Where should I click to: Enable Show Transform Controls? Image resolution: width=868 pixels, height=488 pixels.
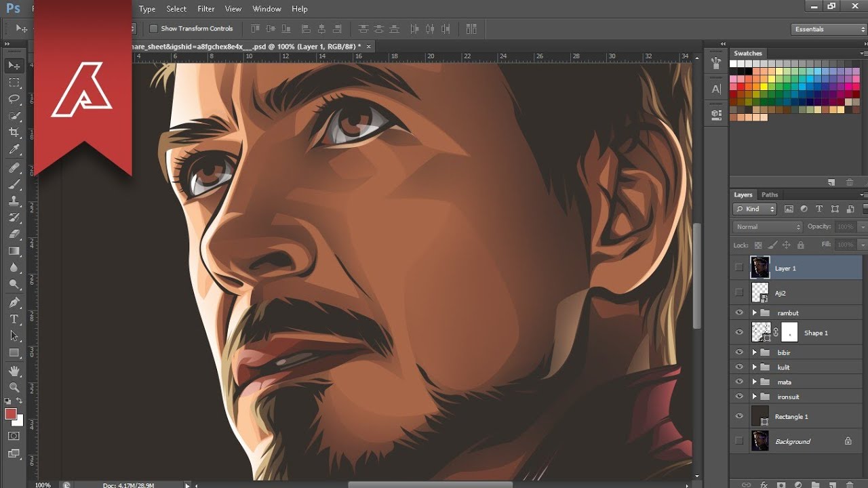tap(154, 28)
